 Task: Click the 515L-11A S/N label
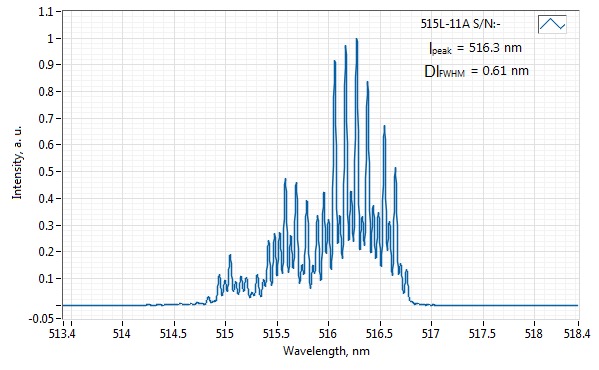[460, 24]
